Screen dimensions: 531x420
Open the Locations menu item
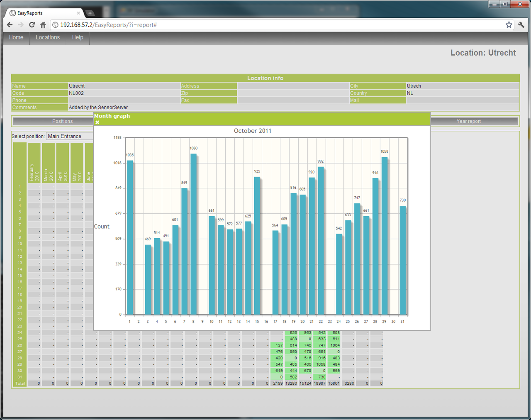[48, 37]
